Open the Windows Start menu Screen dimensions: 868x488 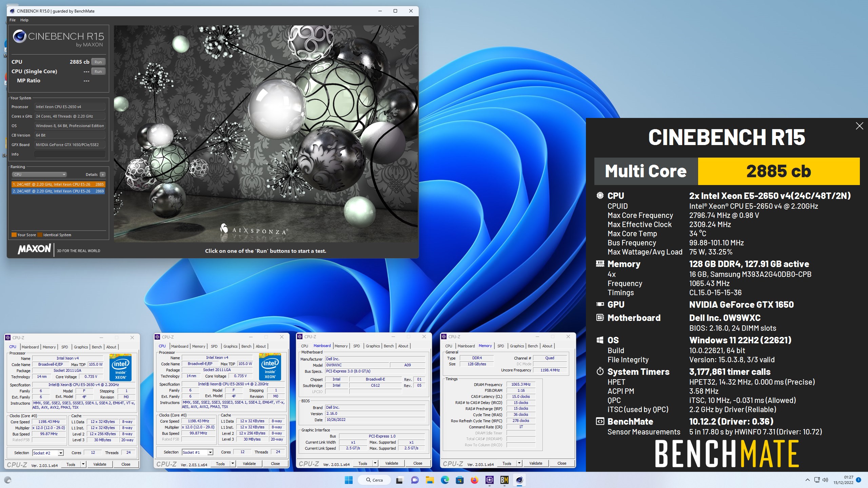349,480
